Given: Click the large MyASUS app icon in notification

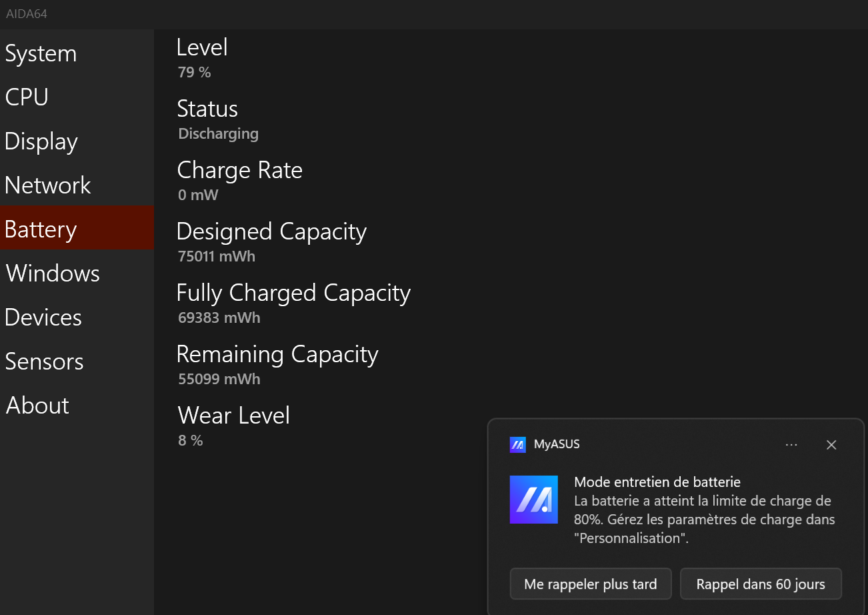Looking at the screenshot, I should click(x=533, y=500).
